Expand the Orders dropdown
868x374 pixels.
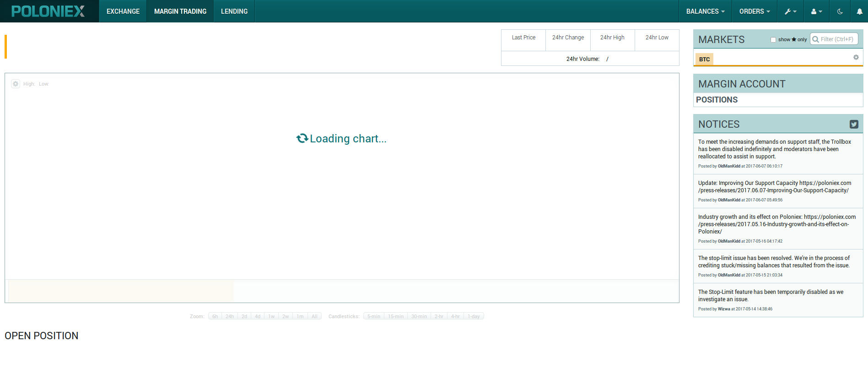coord(755,11)
